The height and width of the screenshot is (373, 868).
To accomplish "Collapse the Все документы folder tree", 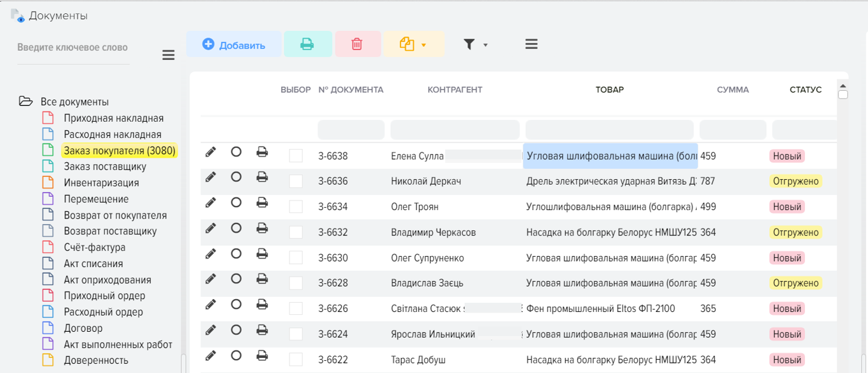I will (x=25, y=102).
